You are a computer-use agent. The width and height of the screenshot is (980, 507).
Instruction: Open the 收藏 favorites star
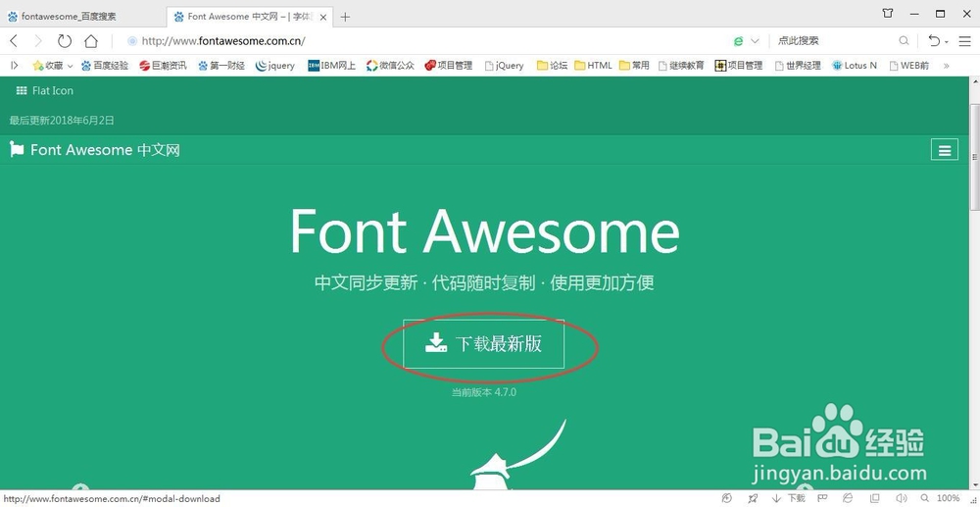click(47, 65)
